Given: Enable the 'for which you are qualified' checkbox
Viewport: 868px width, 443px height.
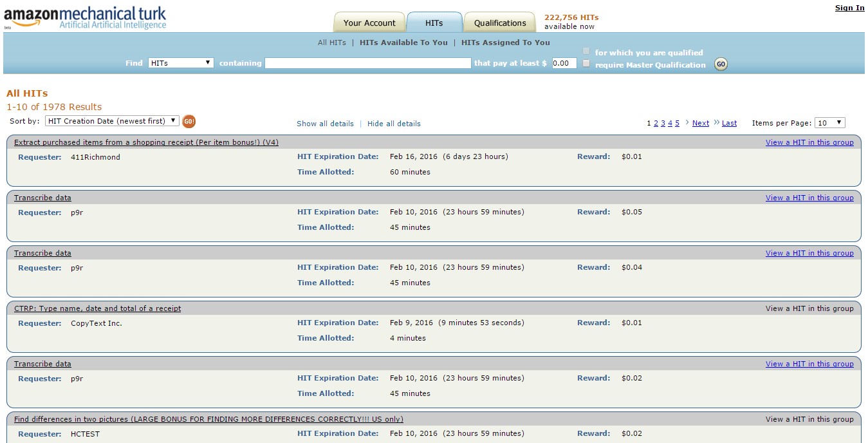Looking at the screenshot, I should pos(586,50).
